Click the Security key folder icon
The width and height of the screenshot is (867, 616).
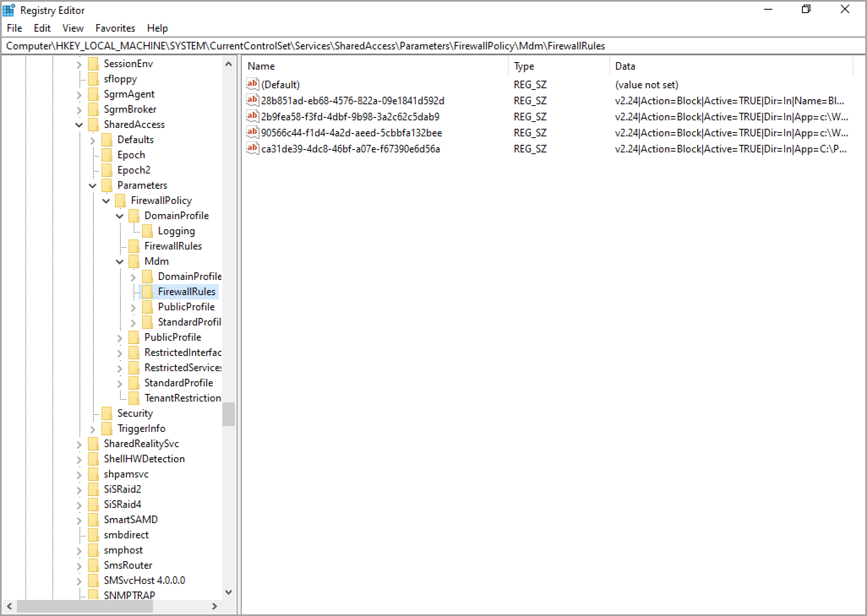coord(107,413)
